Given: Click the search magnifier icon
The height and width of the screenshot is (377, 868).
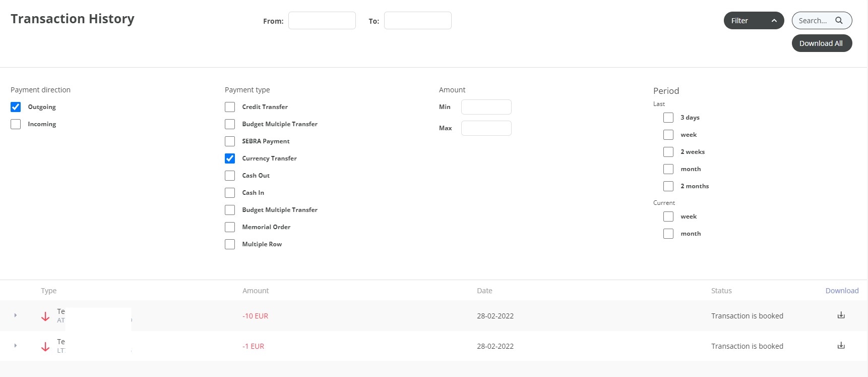Looking at the screenshot, I should coord(839,21).
